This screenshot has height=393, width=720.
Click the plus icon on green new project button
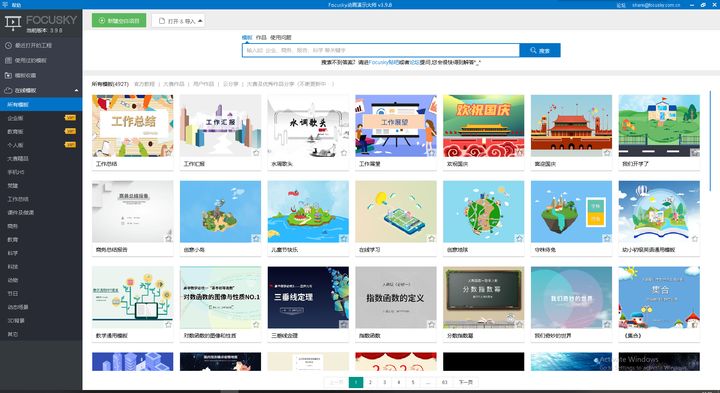(102, 21)
